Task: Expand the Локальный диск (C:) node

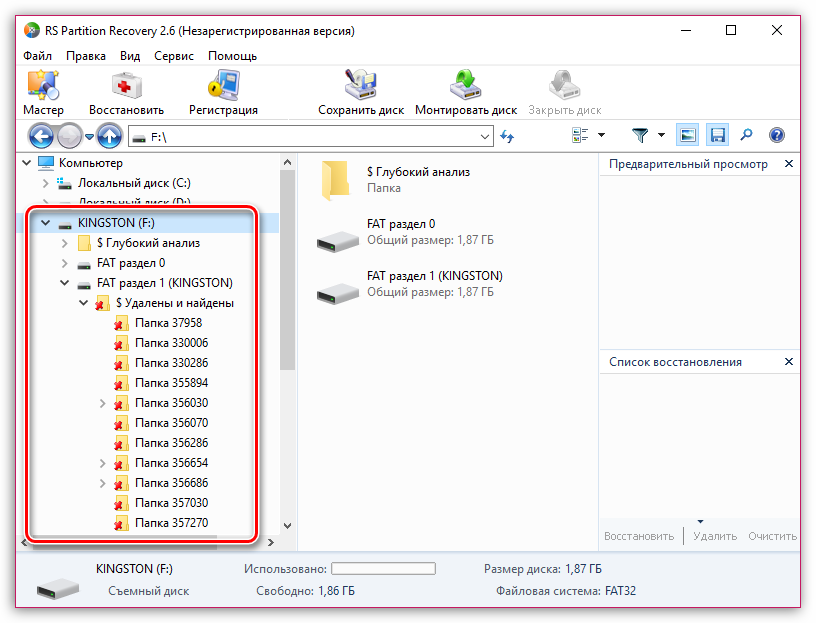Action: tap(45, 183)
